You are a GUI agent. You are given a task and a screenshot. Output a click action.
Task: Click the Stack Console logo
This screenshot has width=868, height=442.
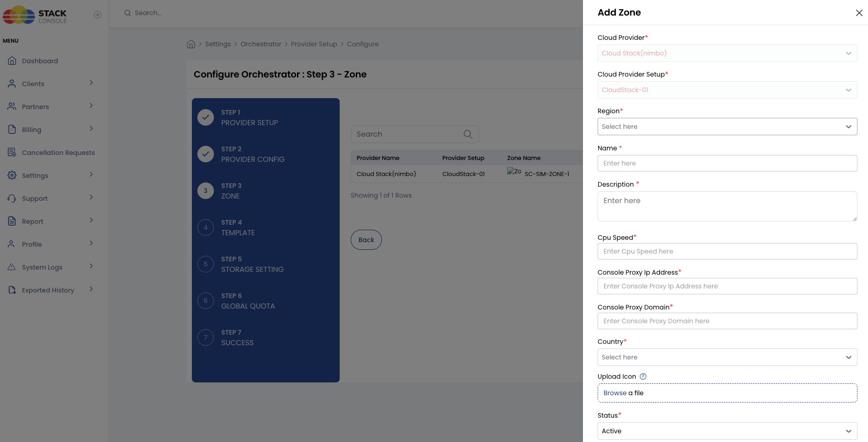pos(35,15)
